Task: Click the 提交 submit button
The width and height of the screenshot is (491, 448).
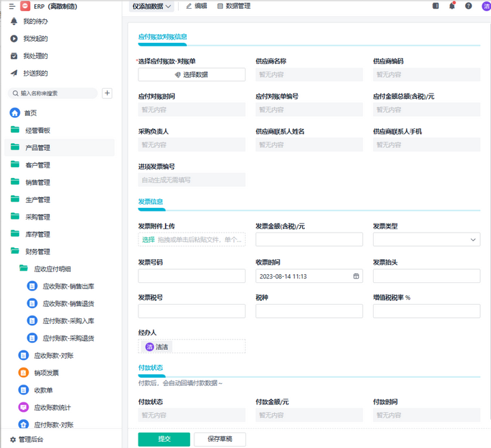Action: [164, 439]
